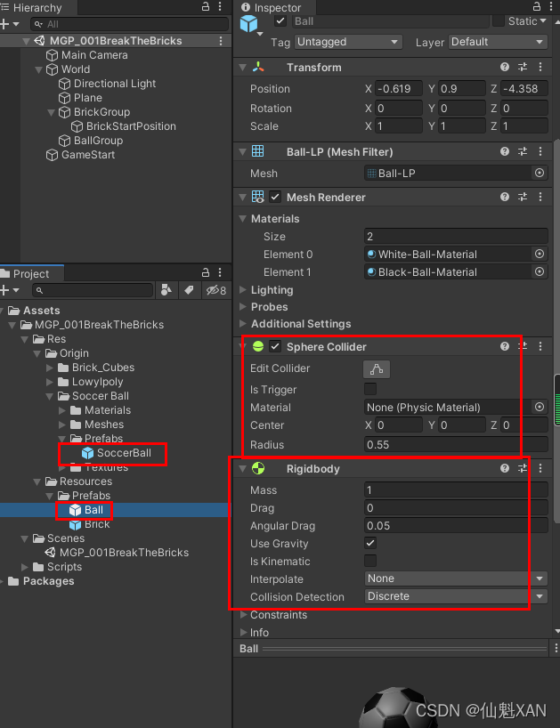Open the Interpolate dropdown
The width and height of the screenshot is (560, 728).
point(456,578)
